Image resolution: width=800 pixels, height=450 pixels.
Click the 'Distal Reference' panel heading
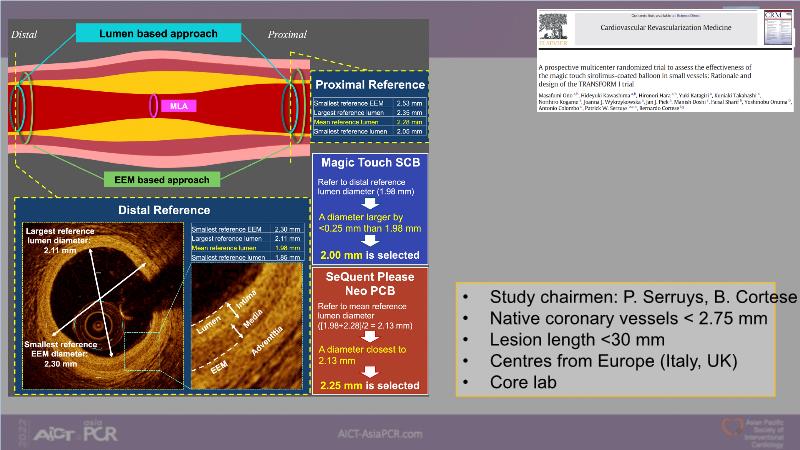[160, 210]
